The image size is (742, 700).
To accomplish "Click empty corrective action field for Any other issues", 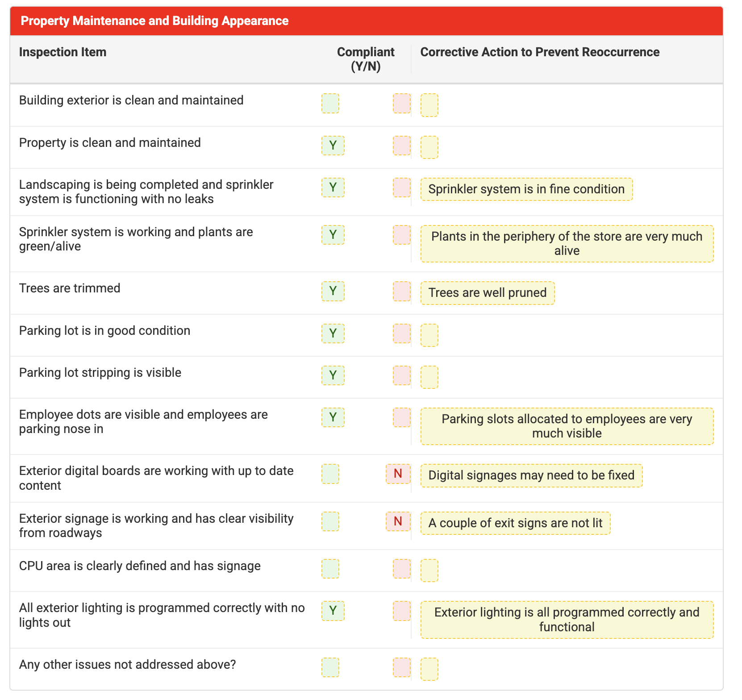I will 429,669.
